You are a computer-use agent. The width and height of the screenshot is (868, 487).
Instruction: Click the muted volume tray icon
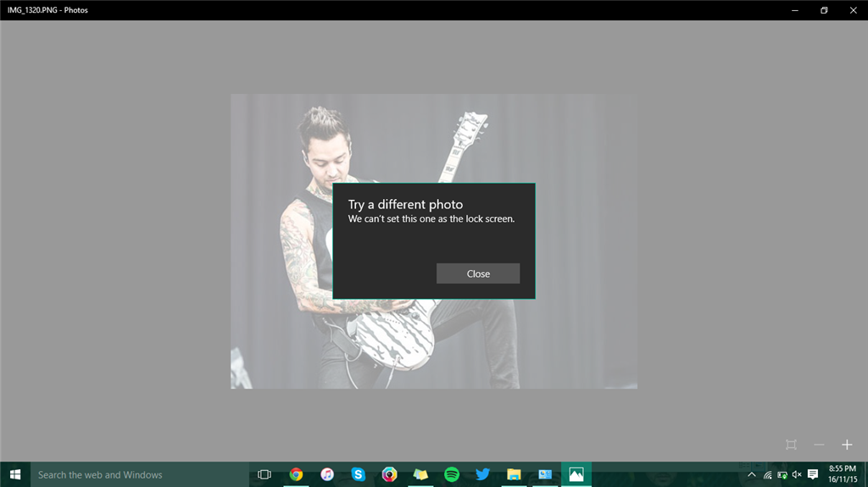click(797, 474)
